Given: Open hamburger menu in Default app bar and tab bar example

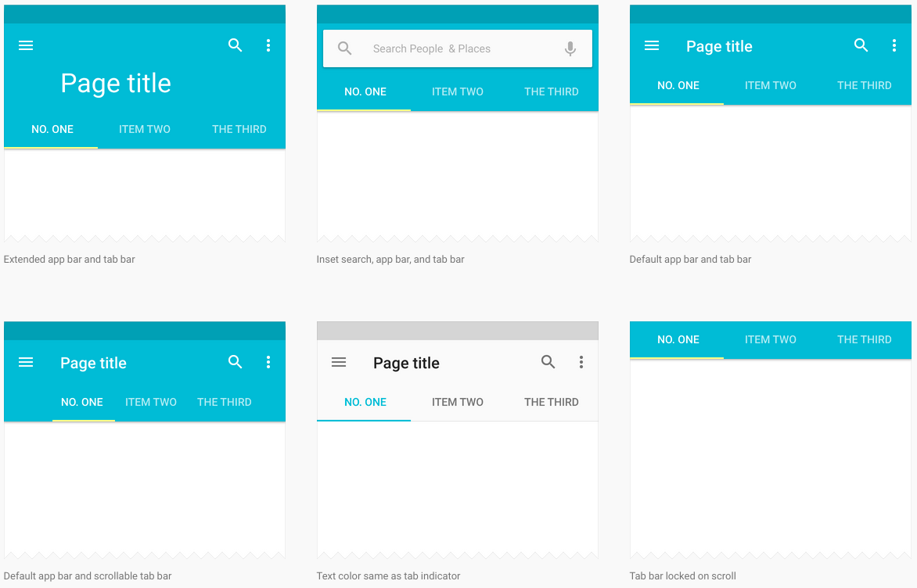Looking at the screenshot, I should point(652,45).
